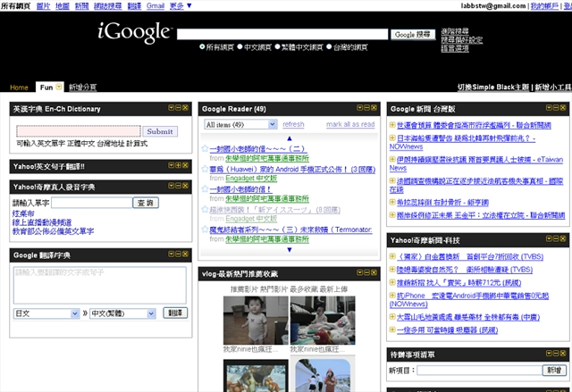The width and height of the screenshot is (572, 392).
Task: Expand the first Google 新聞 headline
Action: click(392, 125)
